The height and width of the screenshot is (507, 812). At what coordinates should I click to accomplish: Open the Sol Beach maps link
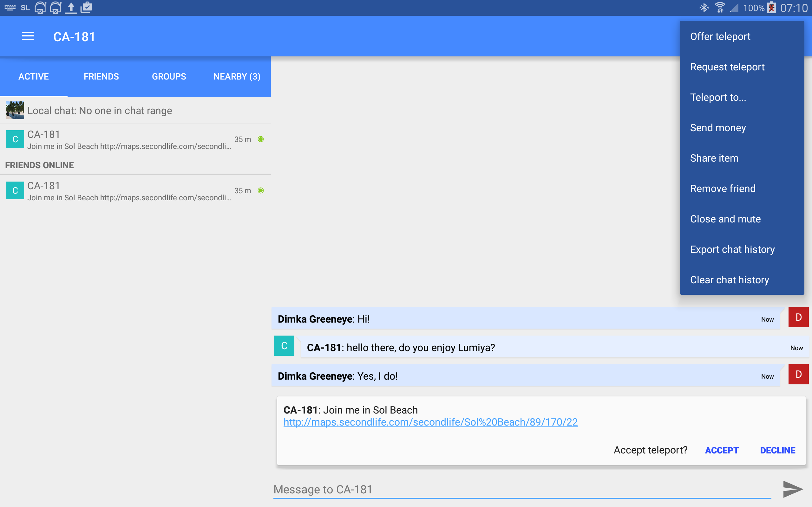click(430, 422)
